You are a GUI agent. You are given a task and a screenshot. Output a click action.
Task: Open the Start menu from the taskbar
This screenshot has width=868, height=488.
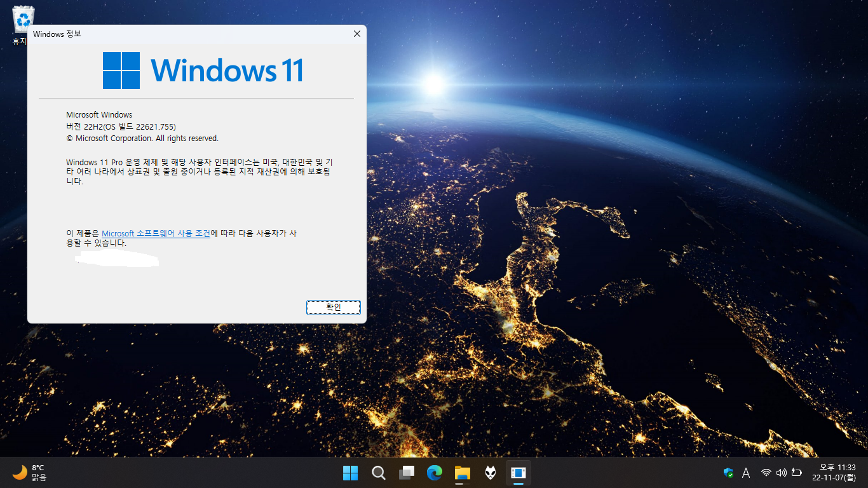[350, 473]
